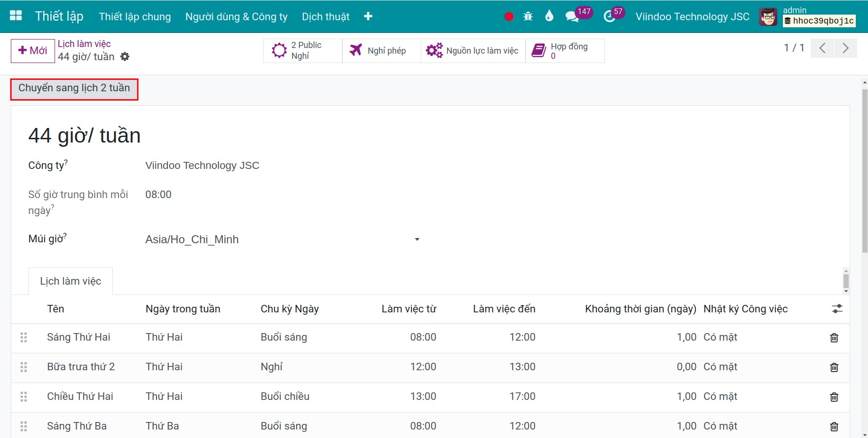Open the Người dùng & Công ty menu

[x=237, y=16]
